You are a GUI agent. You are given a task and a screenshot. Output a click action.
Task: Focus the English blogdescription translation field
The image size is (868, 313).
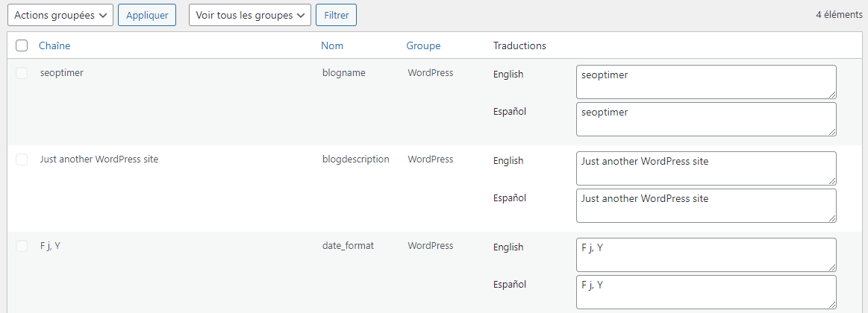point(705,168)
